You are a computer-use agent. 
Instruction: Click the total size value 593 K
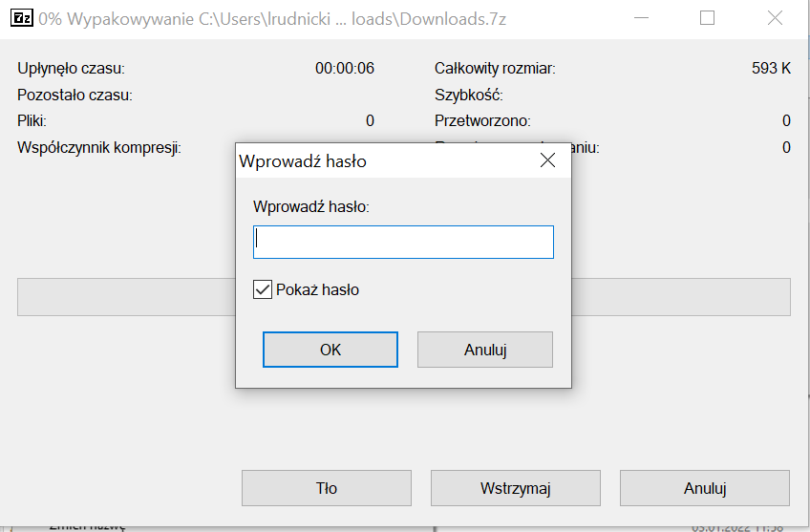[771, 68]
